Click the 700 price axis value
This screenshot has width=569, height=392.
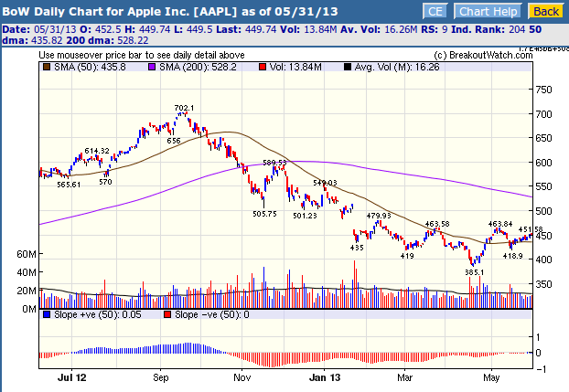(544, 114)
